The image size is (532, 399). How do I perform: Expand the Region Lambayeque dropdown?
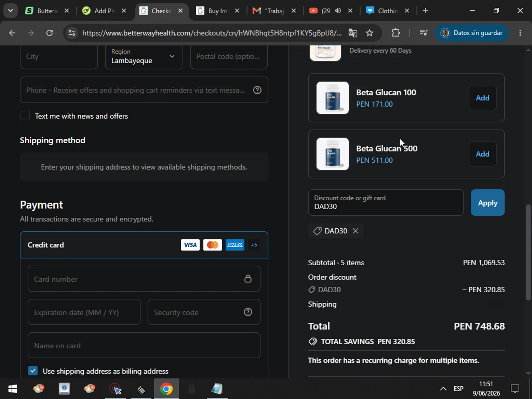click(144, 57)
